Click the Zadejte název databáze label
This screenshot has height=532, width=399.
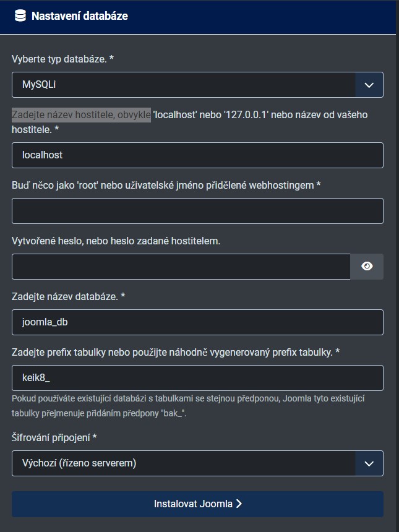68,296
